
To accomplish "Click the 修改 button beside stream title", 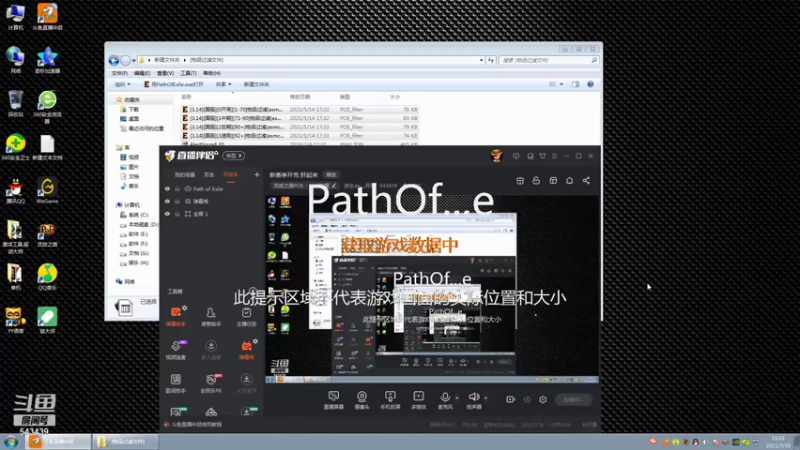I will coord(332,174).
